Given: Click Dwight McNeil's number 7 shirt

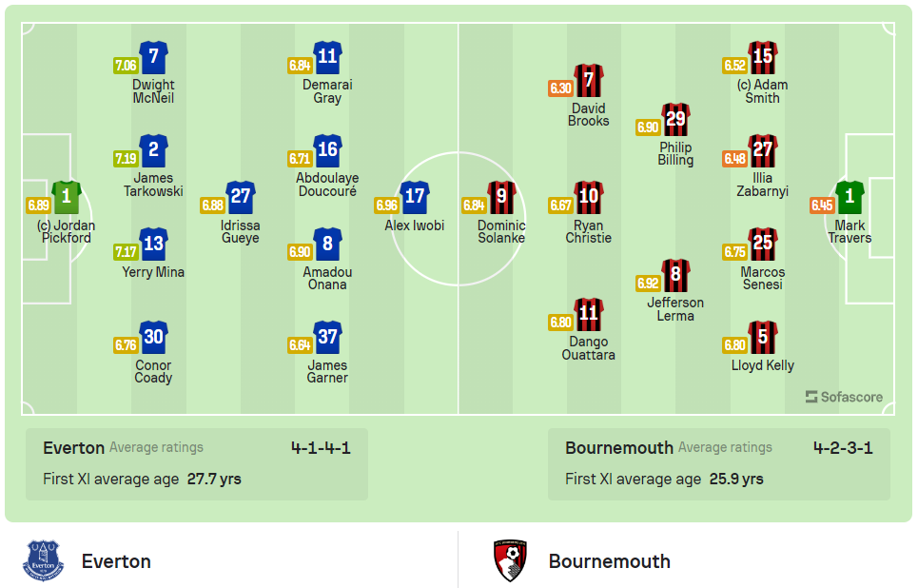Looking at the screenshot, I should pos(152,57).
